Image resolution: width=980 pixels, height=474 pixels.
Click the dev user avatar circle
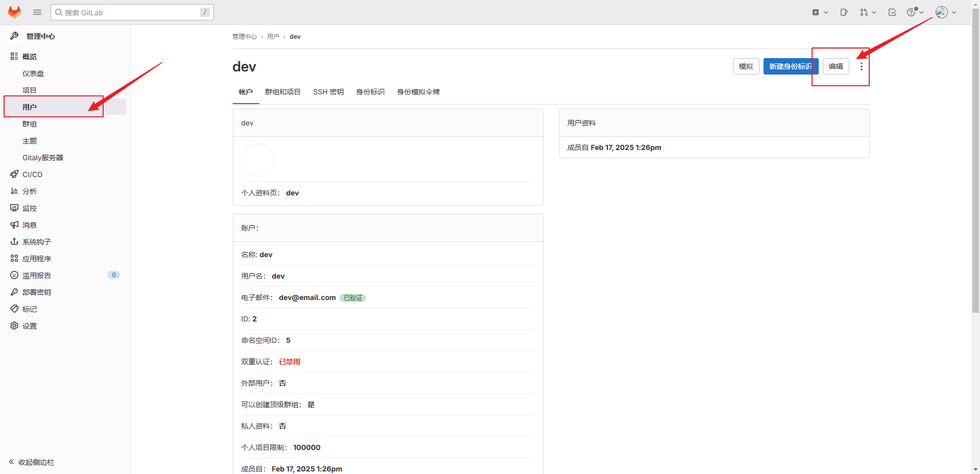click(x=258, y=160)
